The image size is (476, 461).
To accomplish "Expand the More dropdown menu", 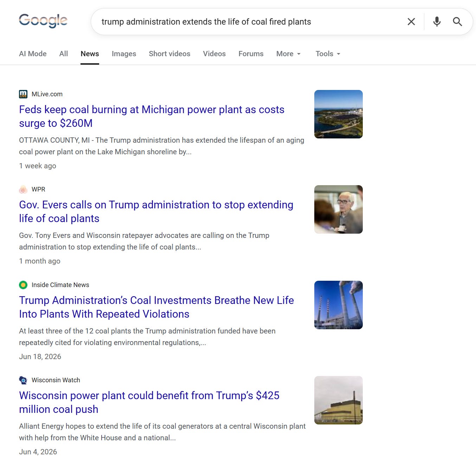I will click(289, 54).
